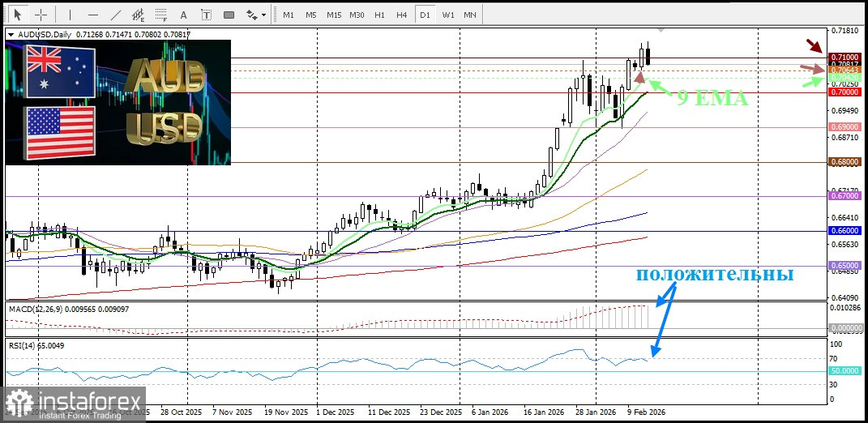
Task: Select the equidistant channel tool
Action: tap(139, 15)
